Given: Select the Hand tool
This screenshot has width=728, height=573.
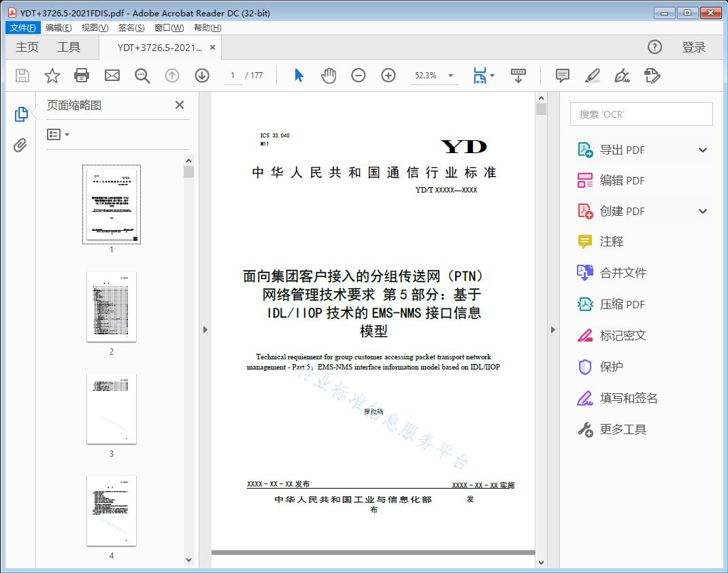Looking at the screenshot, I should click(329, 76).
